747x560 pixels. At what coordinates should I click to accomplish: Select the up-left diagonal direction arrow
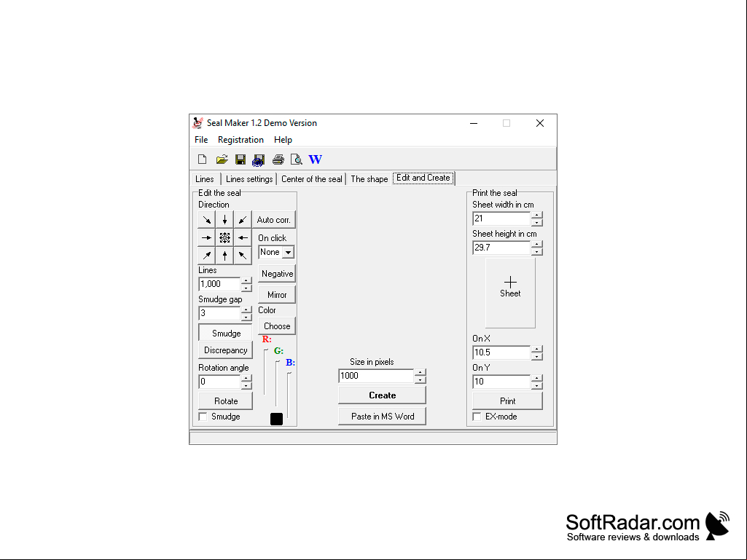coord(243,256)
